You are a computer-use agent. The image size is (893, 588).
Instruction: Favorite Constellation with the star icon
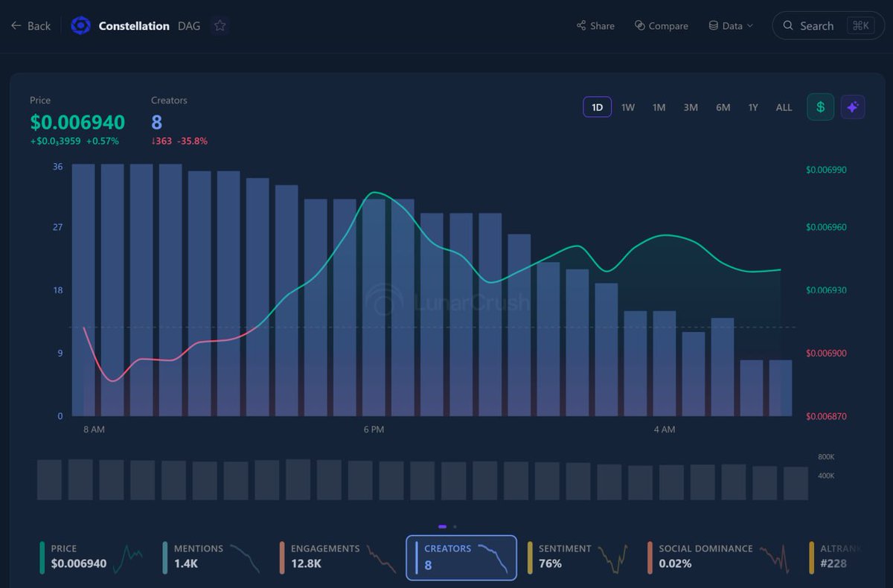point(220,25)
